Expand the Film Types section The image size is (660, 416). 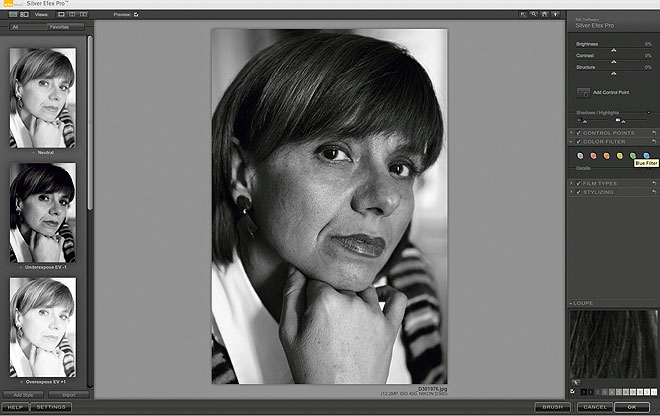click(571, 183)
